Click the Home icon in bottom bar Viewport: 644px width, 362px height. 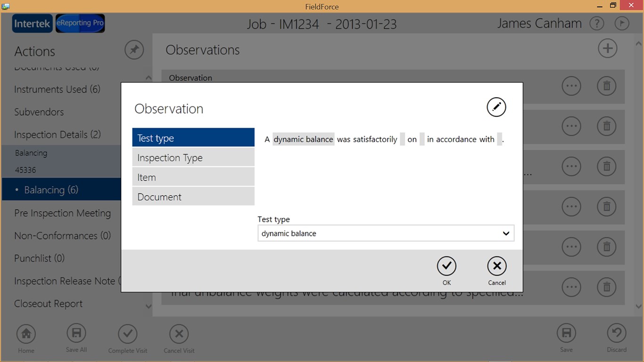pyautogui.click(x=26, y=334)
